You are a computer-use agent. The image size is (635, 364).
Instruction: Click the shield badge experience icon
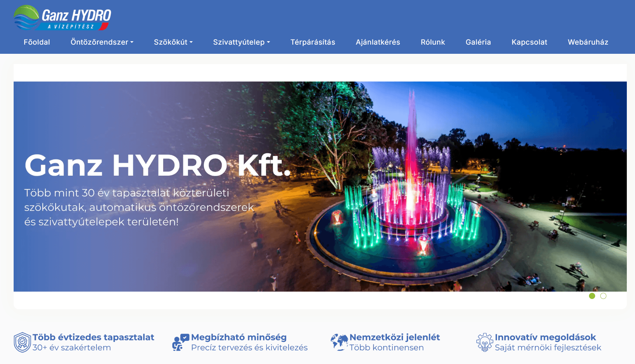coord(22,342)
